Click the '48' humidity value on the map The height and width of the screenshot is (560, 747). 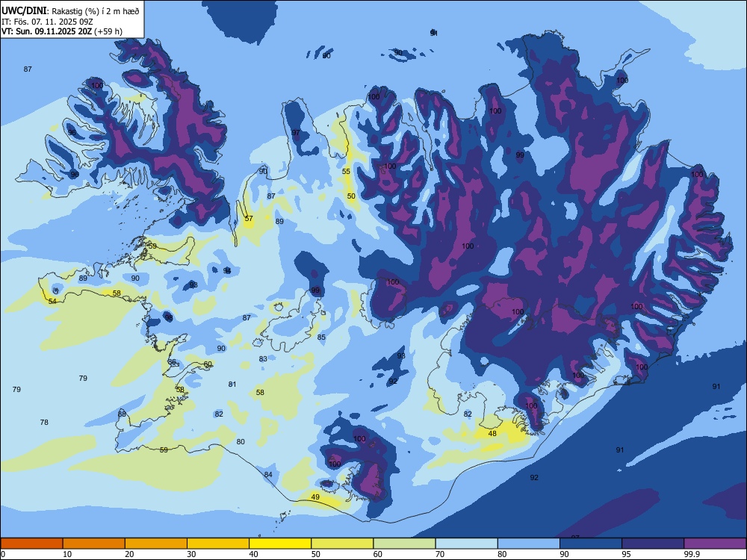[492, 433]
